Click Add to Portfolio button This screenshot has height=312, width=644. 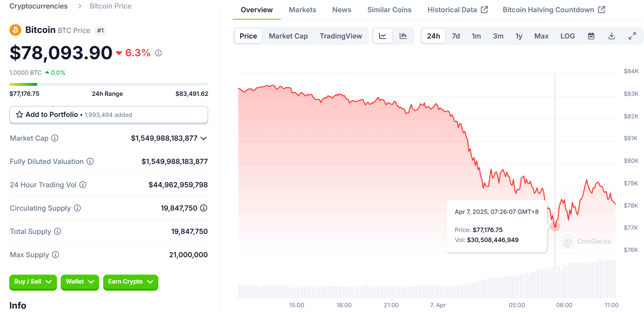[x=109, y=115]
